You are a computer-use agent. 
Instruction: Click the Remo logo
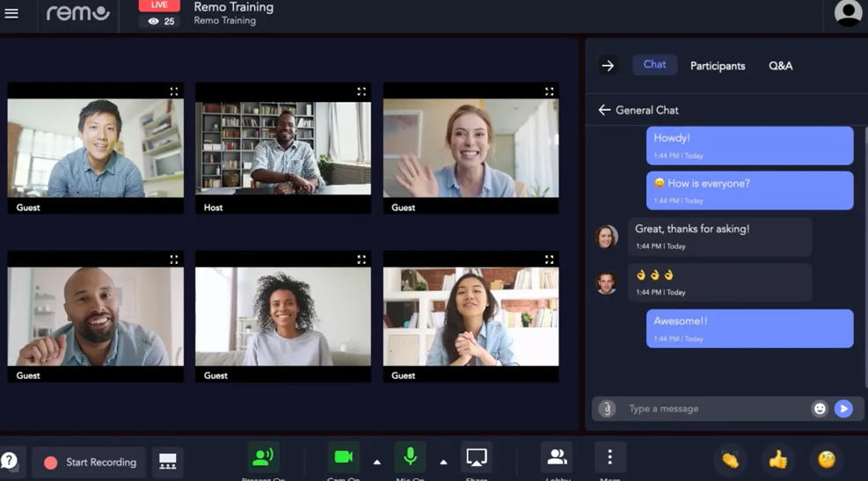tap(78, 12)
